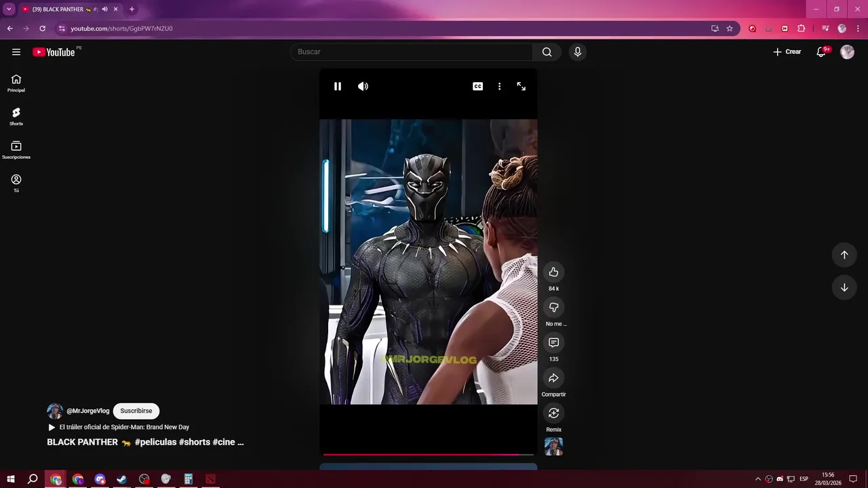The image size is (868, 488).
Task: Open the @MrJorgeVlog channel name
Action: [87, 411]
